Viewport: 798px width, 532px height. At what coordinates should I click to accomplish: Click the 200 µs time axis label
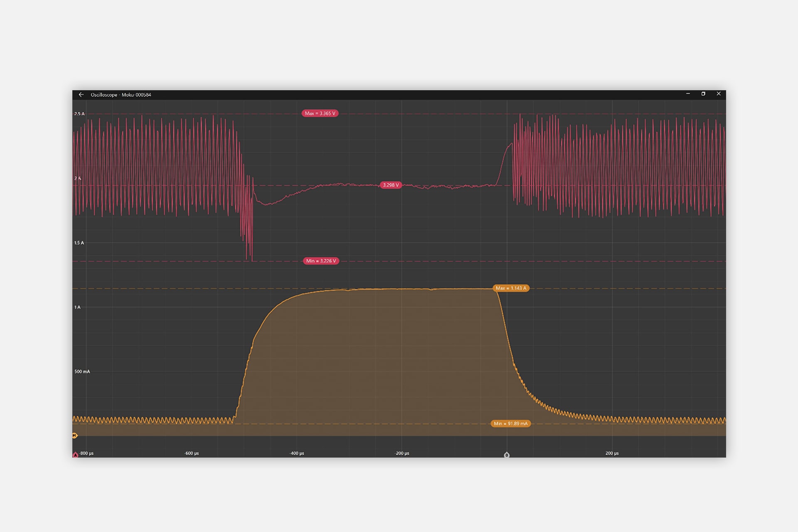[613, 454]
